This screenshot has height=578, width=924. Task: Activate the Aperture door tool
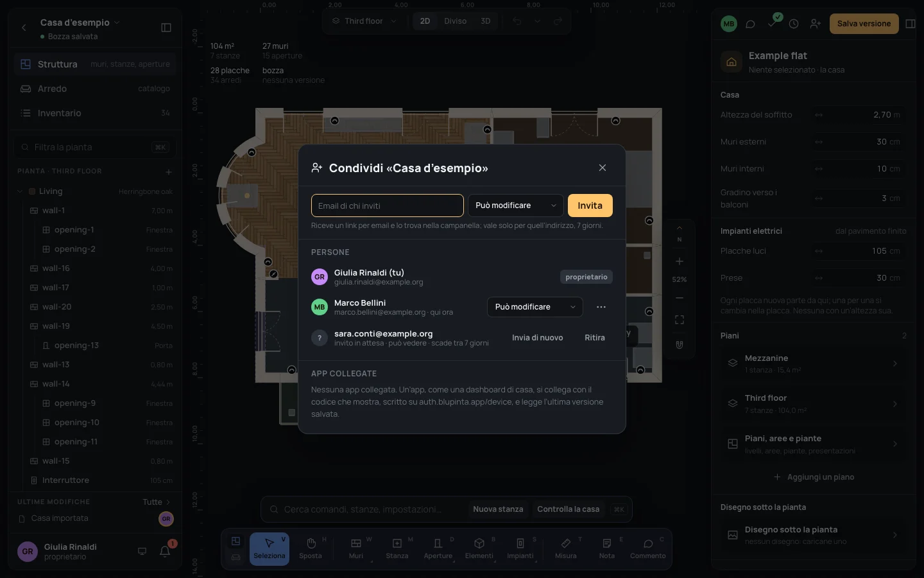tap(438, 549)
